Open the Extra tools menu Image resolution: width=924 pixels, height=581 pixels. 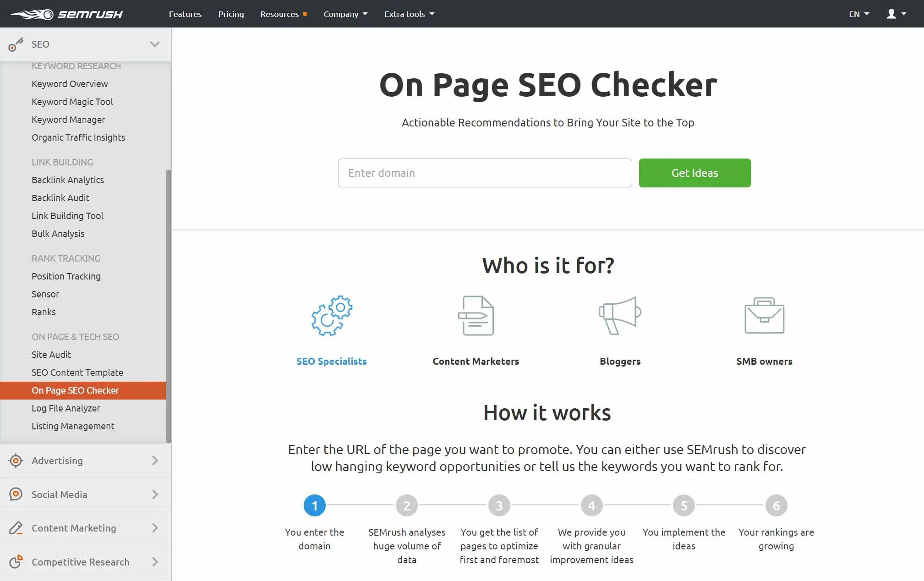pyautogui.click(x=409, y=14)
